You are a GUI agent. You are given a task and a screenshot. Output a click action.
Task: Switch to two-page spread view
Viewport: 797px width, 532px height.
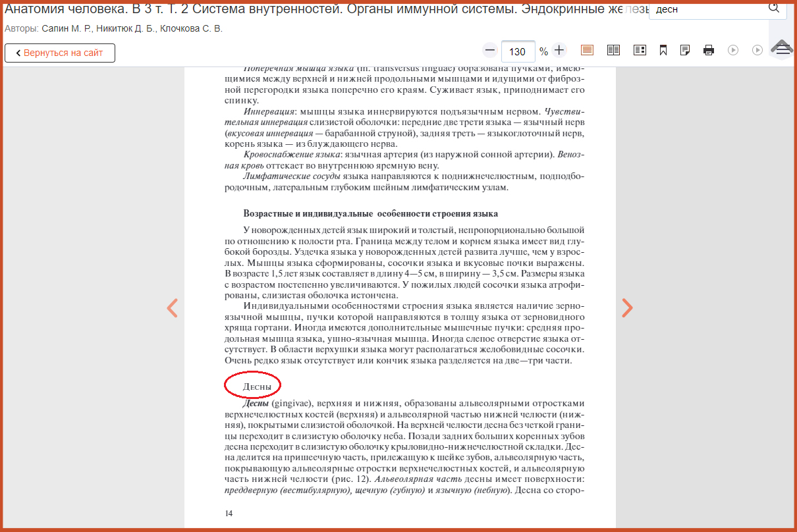click(613, 50)
